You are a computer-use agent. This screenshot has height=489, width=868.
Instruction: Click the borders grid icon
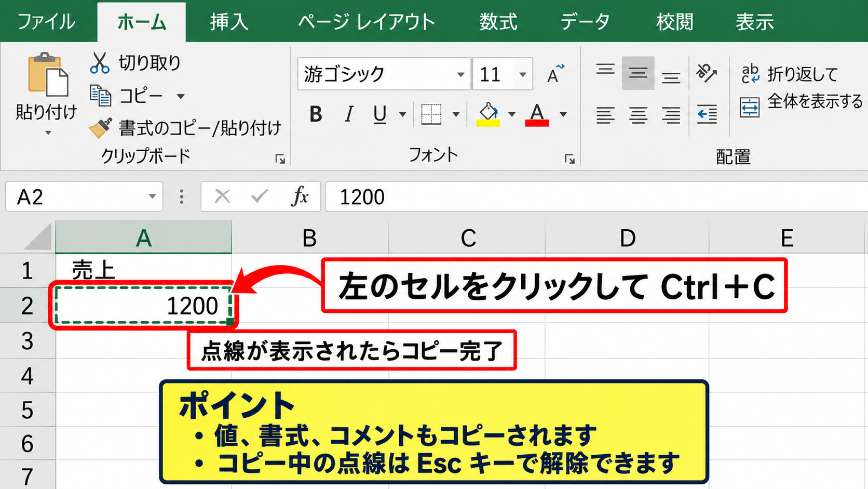coord(431,114)
